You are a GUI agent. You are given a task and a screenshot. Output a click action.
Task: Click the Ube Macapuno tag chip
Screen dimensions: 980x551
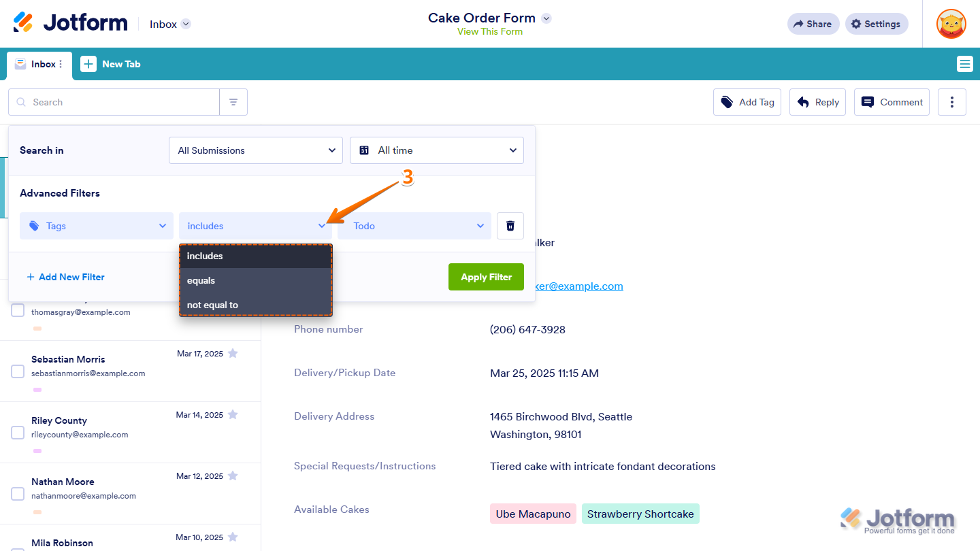533,514
